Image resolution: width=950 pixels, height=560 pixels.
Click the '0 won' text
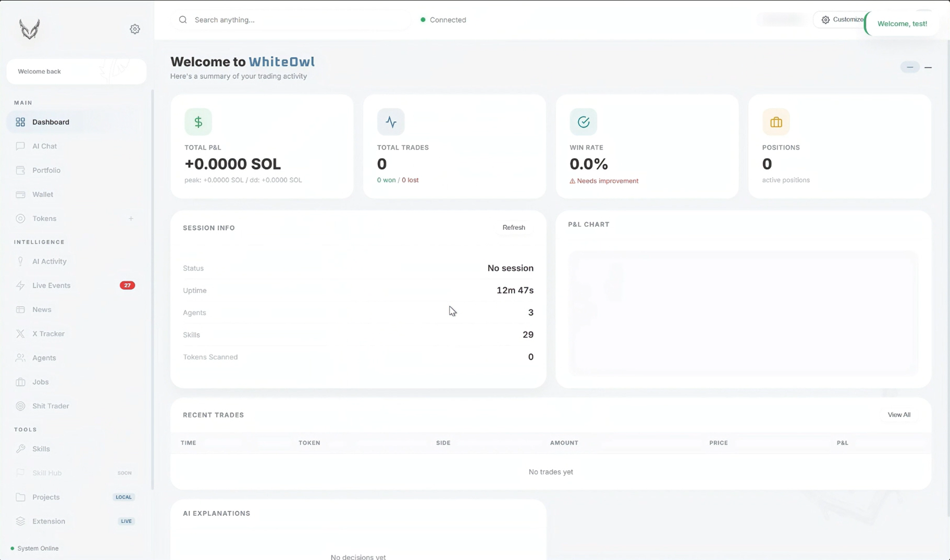[386, 180]
